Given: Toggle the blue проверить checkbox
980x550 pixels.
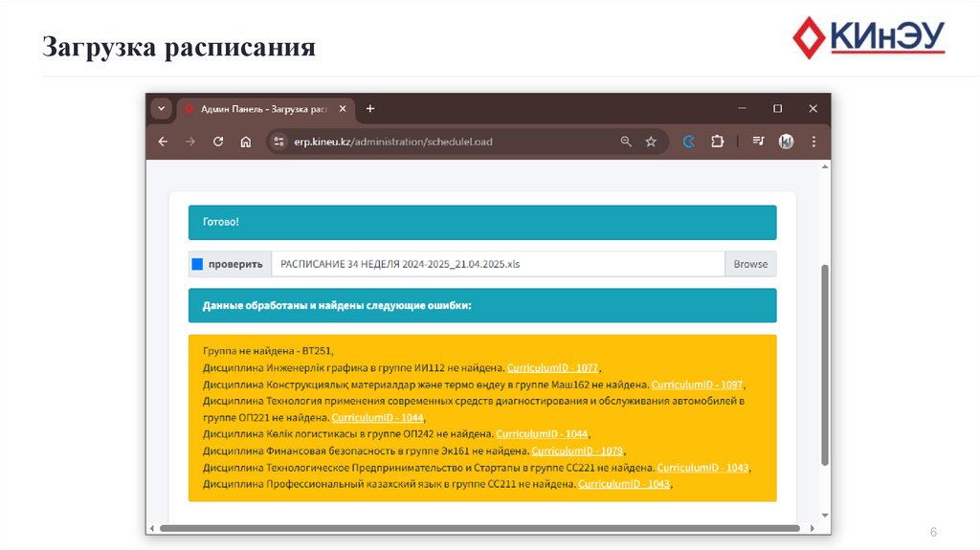Looking at the screenshot, I should point(197,264).
